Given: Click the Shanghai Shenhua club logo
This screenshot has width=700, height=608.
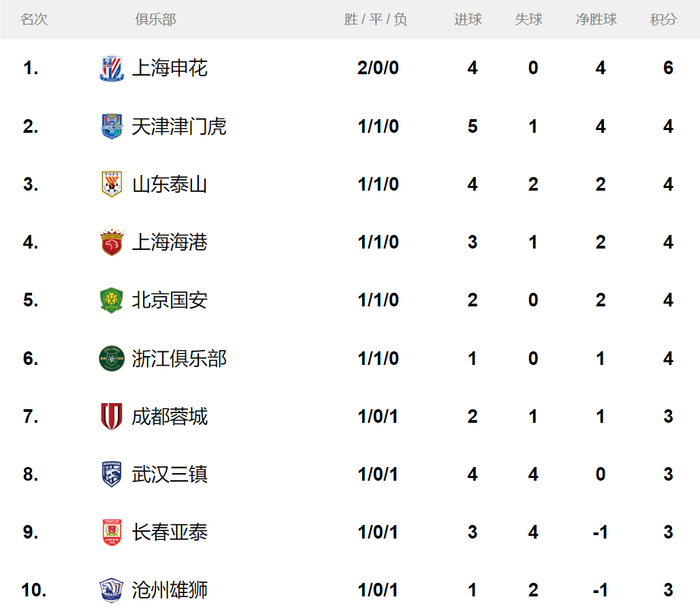Looking at the screenshot, I should click(x=111, y=68).
